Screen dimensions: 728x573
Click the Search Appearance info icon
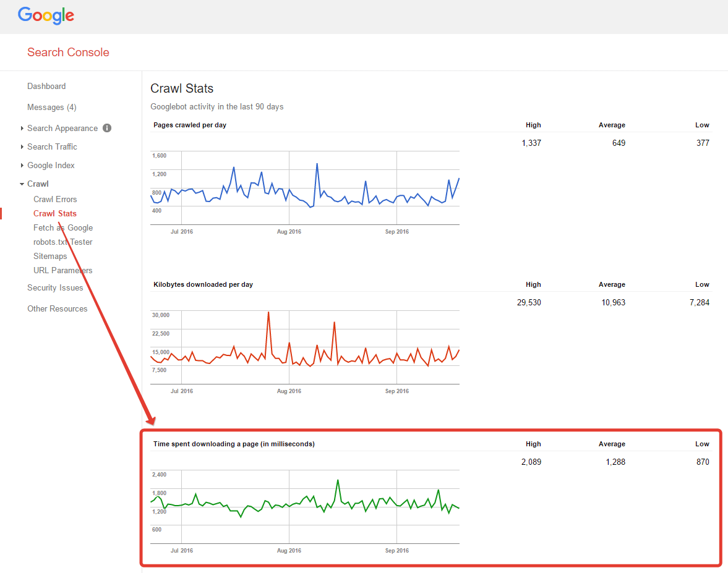[x=107, y=128]
